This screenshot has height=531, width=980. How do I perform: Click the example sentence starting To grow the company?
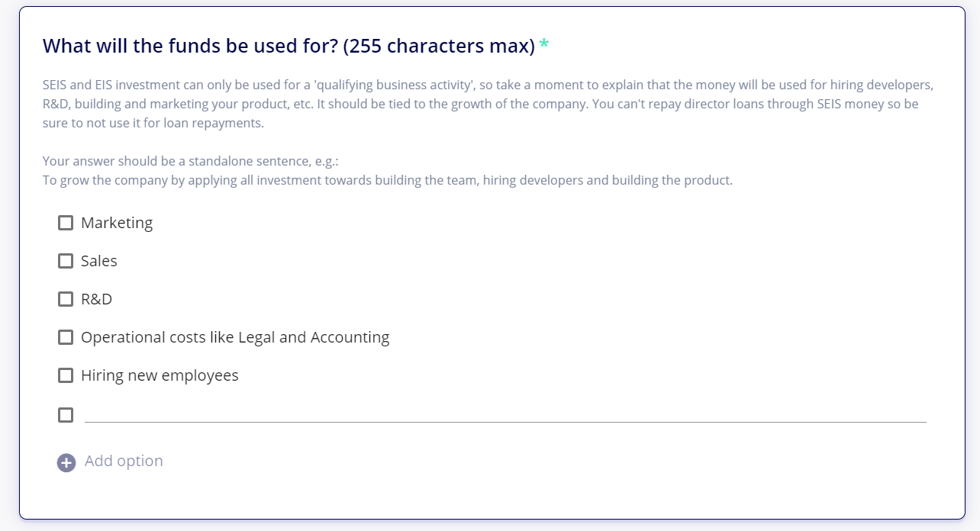(x=388, y=181)
